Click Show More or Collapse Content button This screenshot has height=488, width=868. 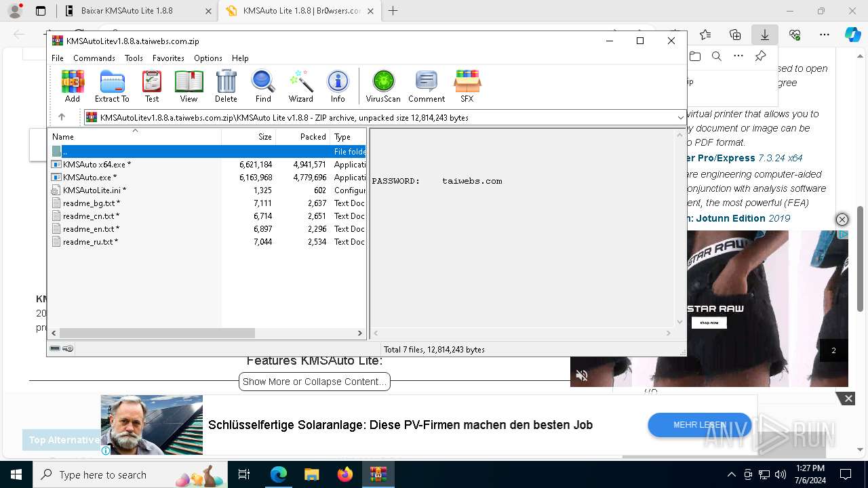315,382
